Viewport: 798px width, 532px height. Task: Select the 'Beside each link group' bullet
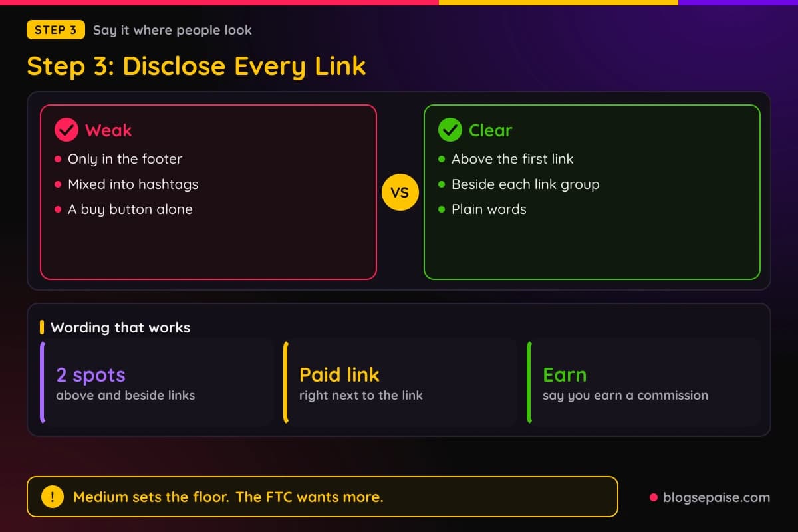coord(519,184)
